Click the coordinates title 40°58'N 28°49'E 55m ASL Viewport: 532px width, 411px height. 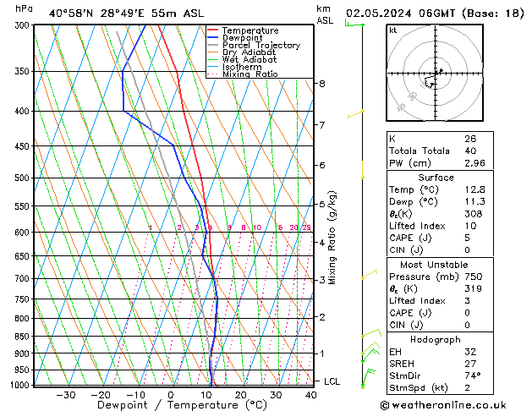pyautogui.click(x=126, y=14)
